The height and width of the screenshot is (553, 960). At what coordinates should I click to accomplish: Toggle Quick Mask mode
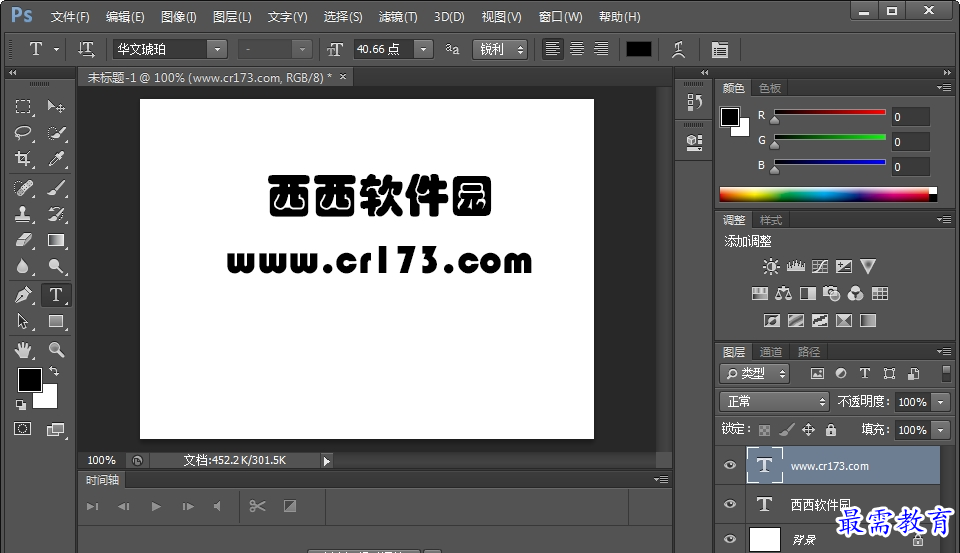pyautogui.click(x=23, y=429)
